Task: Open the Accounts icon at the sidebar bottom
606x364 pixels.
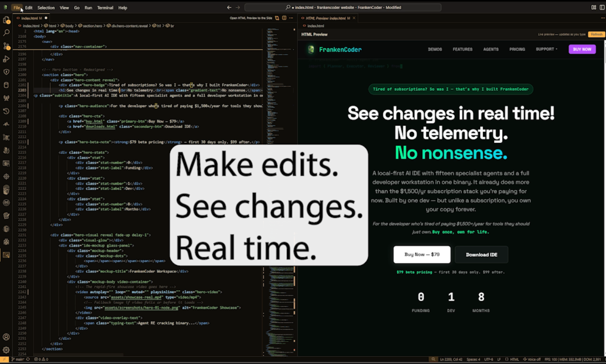Action: 6,337
